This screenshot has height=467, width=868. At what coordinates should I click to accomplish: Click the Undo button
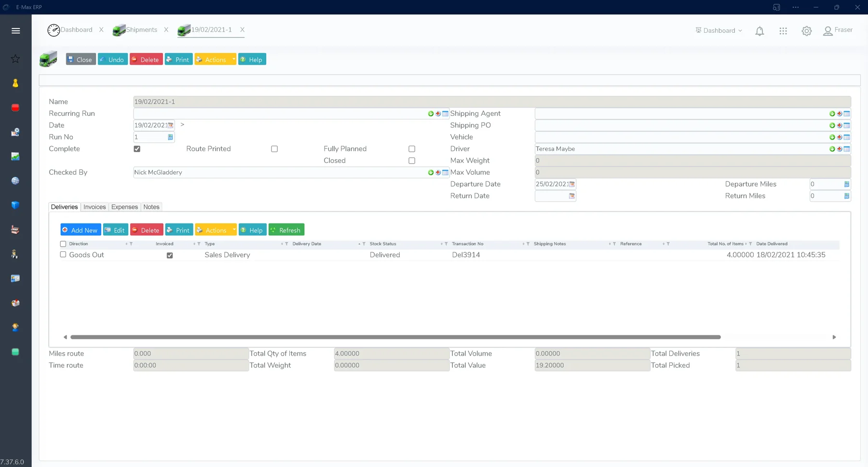[x=112, y=59]
